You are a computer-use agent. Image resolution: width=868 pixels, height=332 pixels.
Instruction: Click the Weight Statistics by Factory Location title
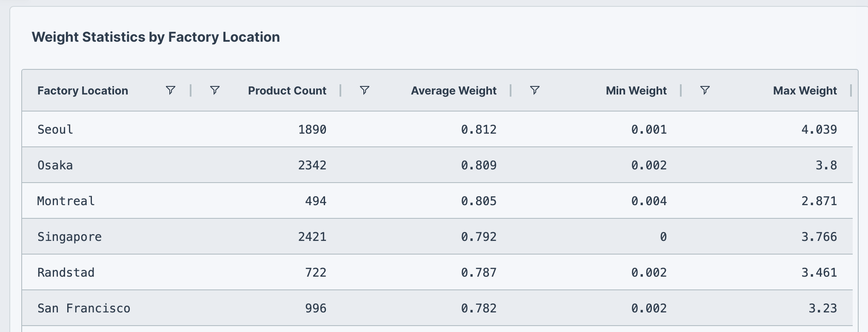click(156, 37)
